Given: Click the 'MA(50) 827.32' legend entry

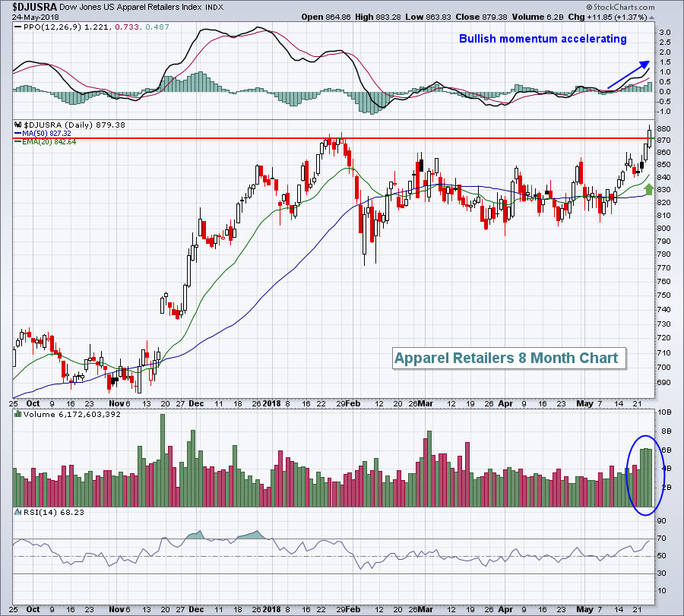Looking at the screenshot, I should pos(46,134).
